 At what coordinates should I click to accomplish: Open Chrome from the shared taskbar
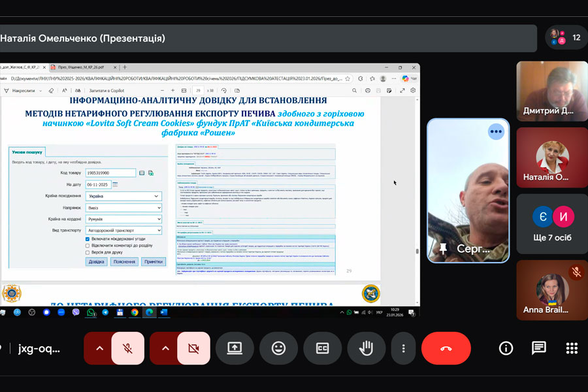pyautogui.click(x=134, y=312)
